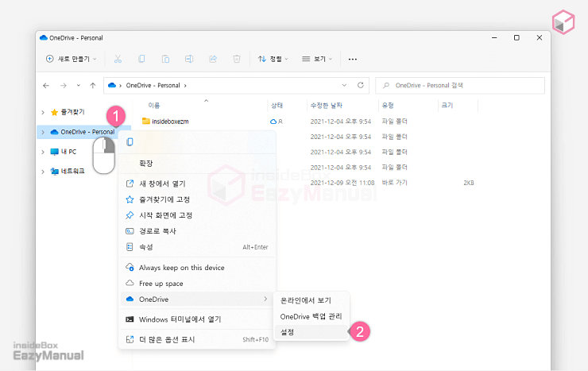
Task: Select Always keep on this device
Action: [197, 268]
